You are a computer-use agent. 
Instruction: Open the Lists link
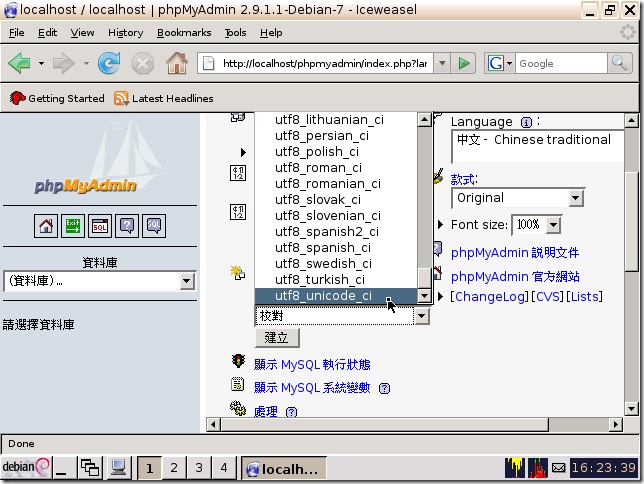[584, 297]
